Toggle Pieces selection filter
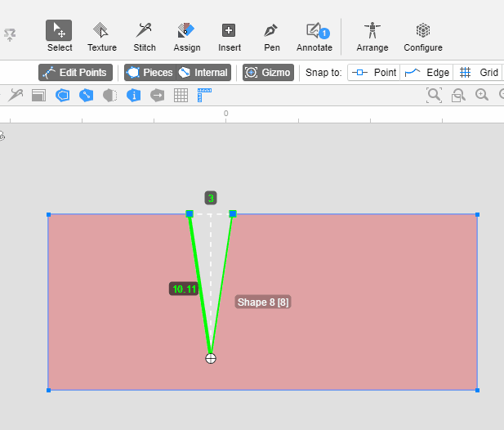This screenshot has height=430, width=504. coord(149,73)
